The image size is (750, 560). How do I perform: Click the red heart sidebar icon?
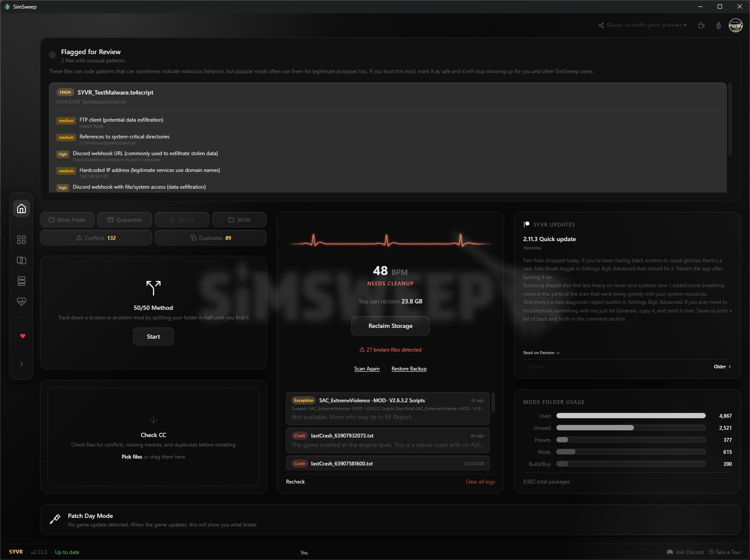pyautogui.click(x=23, y=336)
